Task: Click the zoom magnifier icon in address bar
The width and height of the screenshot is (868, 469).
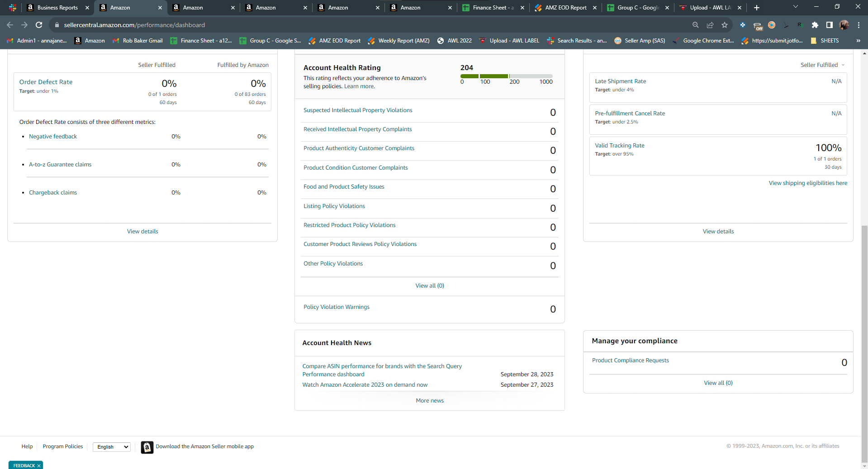Action: [x=696, y=25]
